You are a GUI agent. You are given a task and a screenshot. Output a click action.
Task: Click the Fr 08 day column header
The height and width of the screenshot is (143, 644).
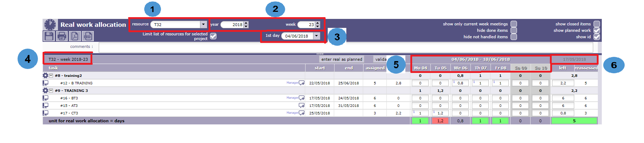click(x=501, y=68)
